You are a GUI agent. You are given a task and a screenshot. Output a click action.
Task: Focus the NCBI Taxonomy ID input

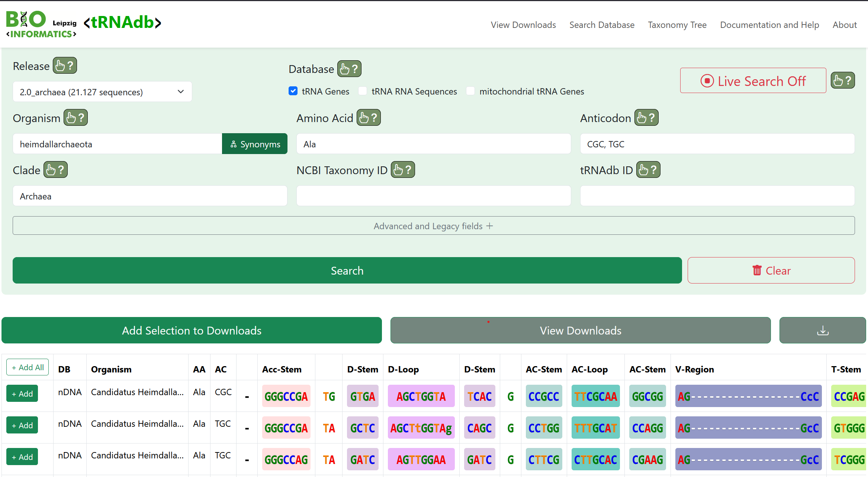pyautogui.click(x=434, y=196)
